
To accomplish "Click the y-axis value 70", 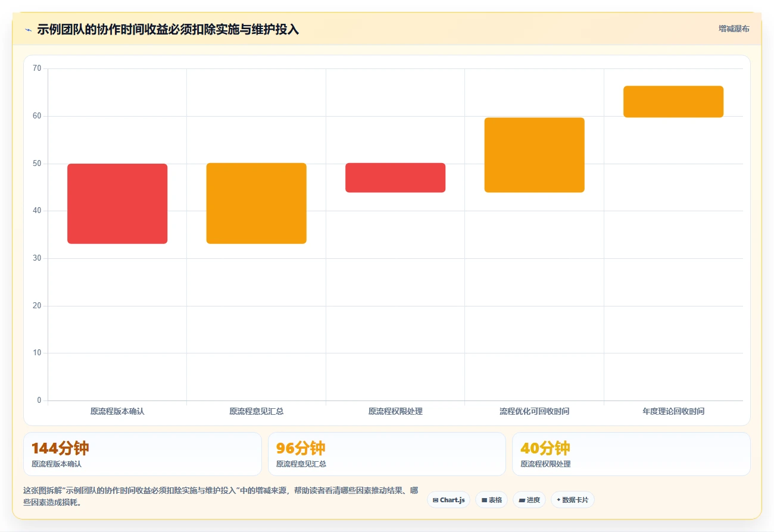I will click(x=37, y=68).
